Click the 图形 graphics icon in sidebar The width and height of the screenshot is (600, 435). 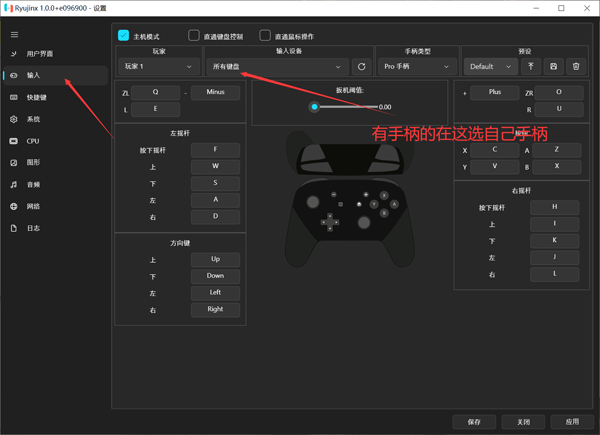[14, 163]
